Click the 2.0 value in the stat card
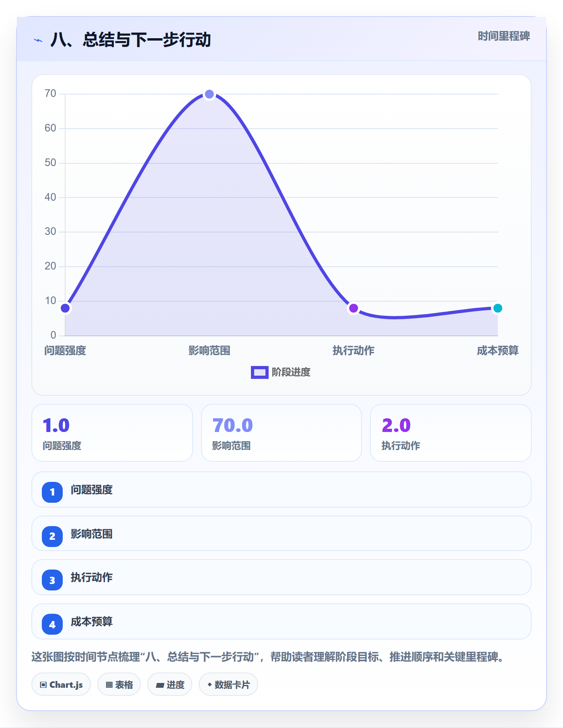 coord(396,425)
